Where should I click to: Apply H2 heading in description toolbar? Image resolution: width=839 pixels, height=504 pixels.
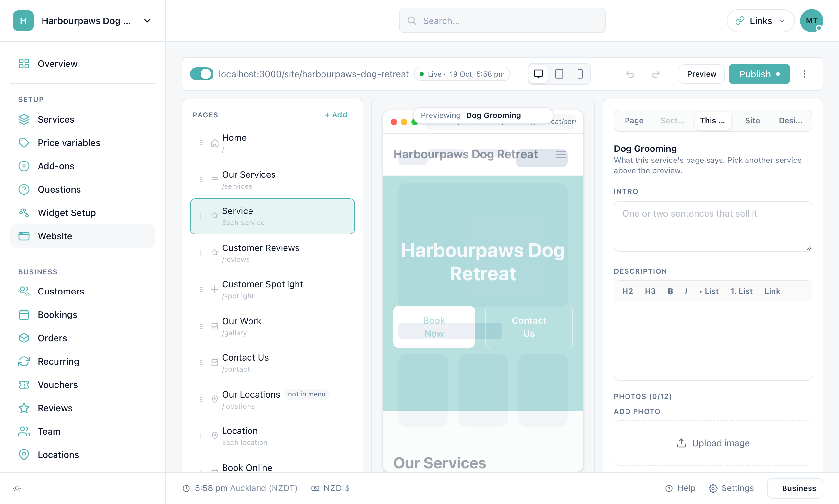[627, 291]
